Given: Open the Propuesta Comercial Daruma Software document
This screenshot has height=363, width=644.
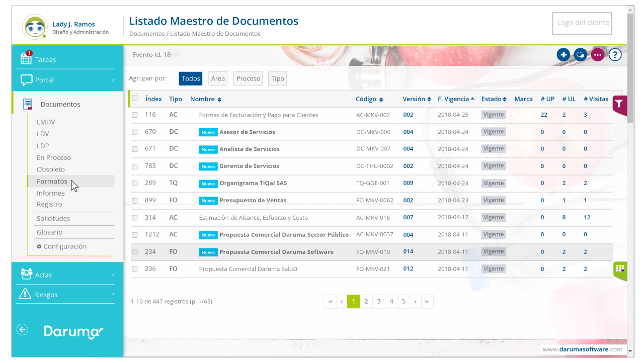Looking at the screenshot, I should [276, 252].
